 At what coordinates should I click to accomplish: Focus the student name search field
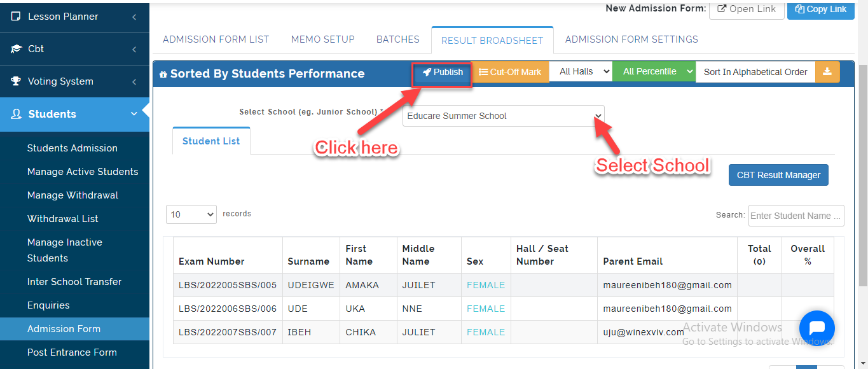click(x=796, y=216)
